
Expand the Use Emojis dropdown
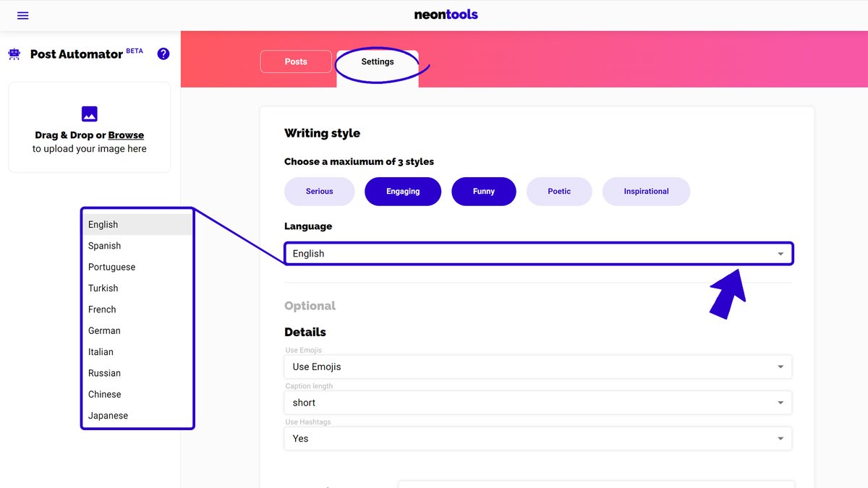(x=537, y=367)
